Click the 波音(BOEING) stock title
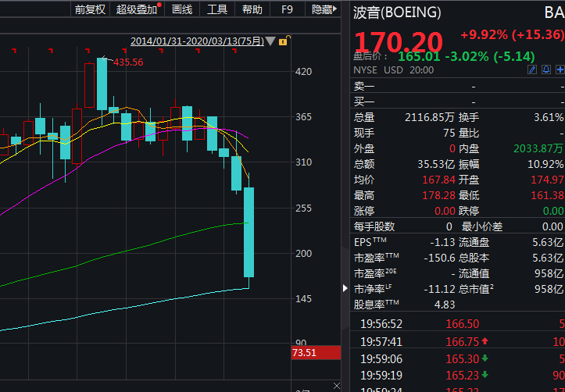Viewport: 565px width, 392px height. (x=397, y=12)
